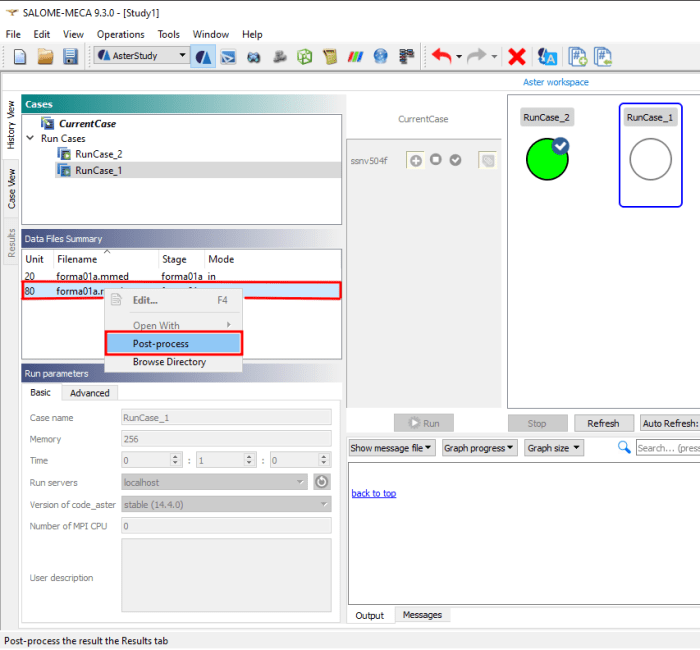Open the Redo history dropdown arrow
Viewport: 700px width, 650px height.
click(494, 57)
